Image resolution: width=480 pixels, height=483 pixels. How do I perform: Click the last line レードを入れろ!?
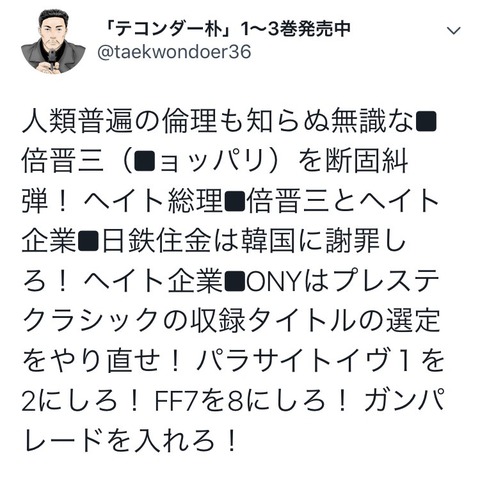(x=130, y=441)
